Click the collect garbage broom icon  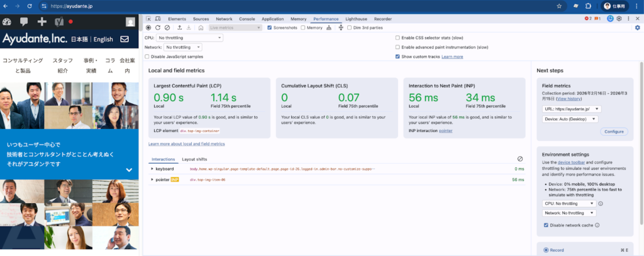pyautogui.click(x=329, y=28)
